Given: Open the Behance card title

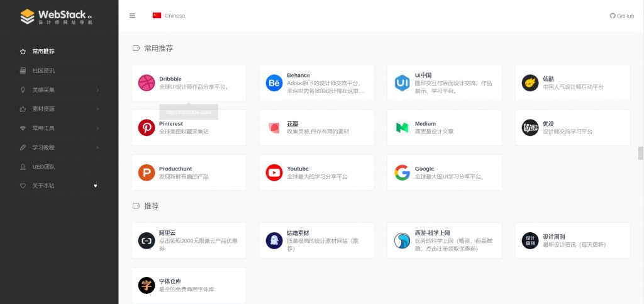Looking at the screenshot, I should coord(299,75).
